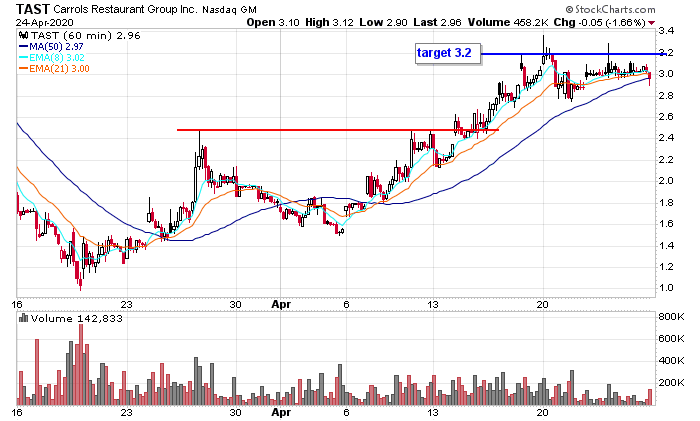Image resolution: width=700 pixels, height=421 pixels.
Task: Click the Carrols Restaurant Group Inc. name
Action: point(125,9)
